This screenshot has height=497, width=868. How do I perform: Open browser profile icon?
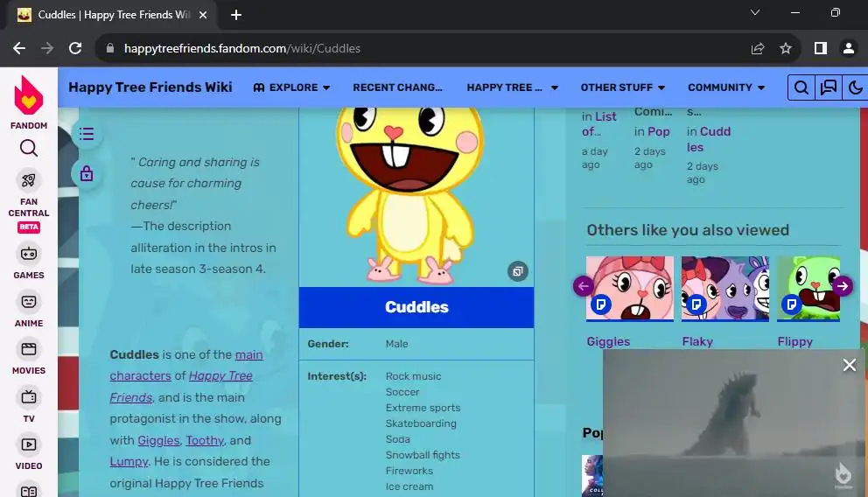click(x=848, y=49)
